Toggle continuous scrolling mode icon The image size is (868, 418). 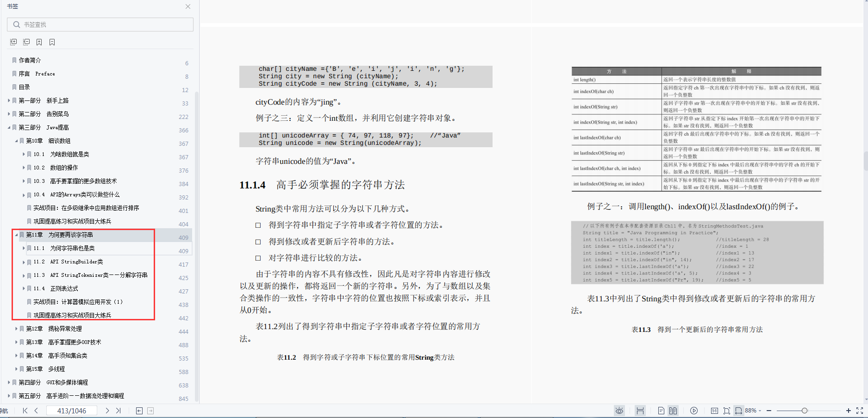(x=640, y=411)
